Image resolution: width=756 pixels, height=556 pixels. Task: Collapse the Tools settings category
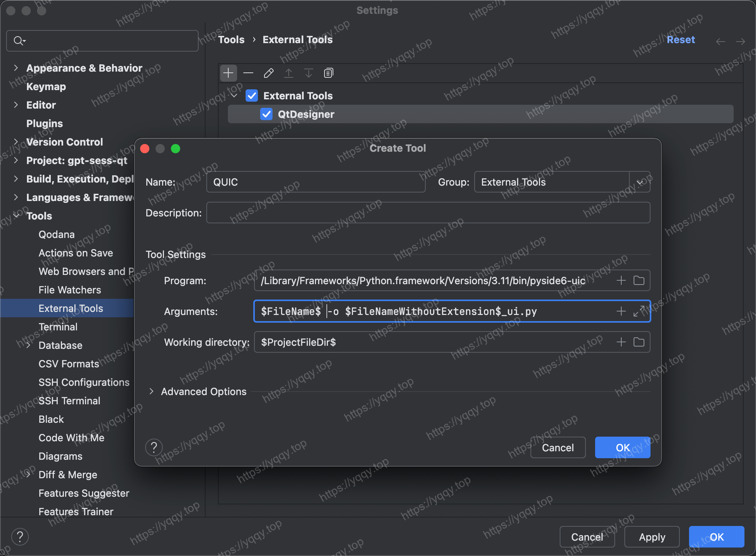16,216
